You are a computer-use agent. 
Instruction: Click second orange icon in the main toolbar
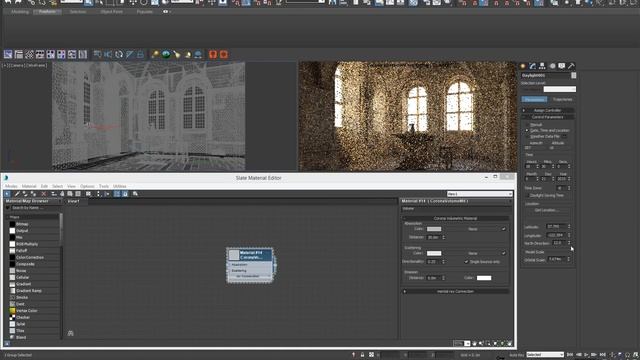coord(224,54)
